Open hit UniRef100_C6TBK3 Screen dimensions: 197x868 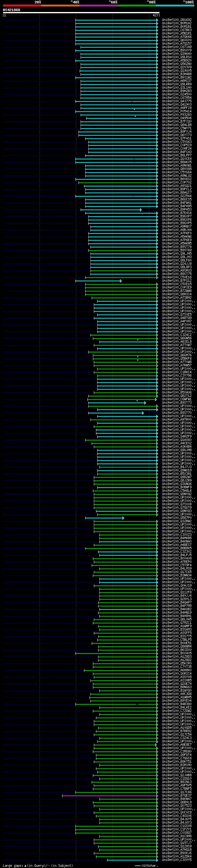176,30
